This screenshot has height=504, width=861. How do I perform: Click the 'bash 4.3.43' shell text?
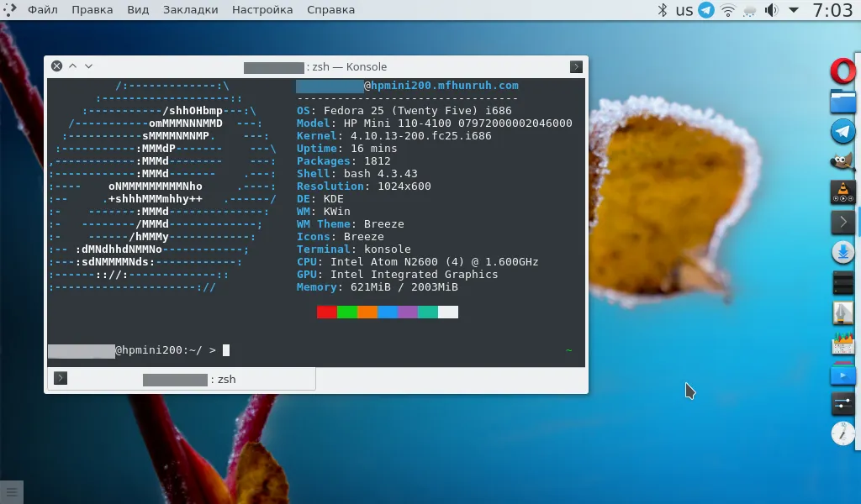[x=381, y=174]
